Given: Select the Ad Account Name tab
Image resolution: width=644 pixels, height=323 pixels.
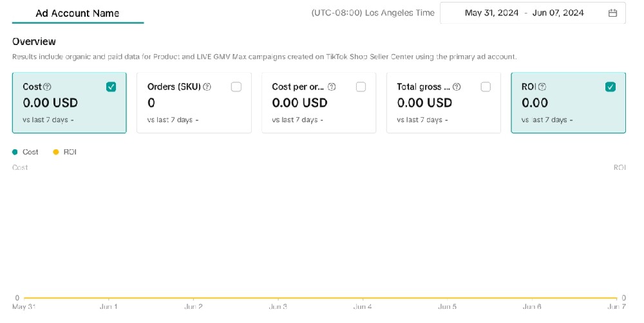Looking at the screenshot, I should (x=78, y=13).
